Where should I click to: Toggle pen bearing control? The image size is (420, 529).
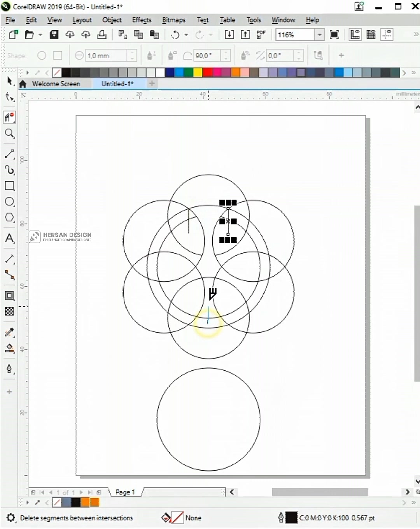(245, 56)
